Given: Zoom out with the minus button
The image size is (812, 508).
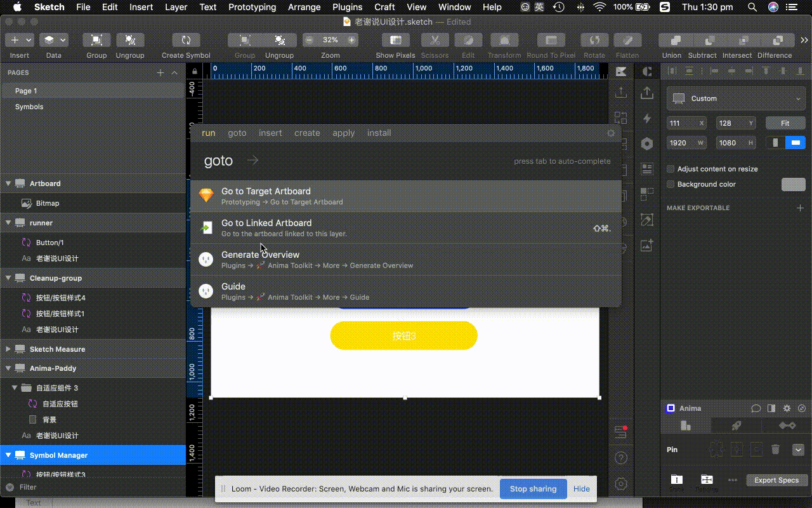Looking at the screenshot, I should [310, 39].
